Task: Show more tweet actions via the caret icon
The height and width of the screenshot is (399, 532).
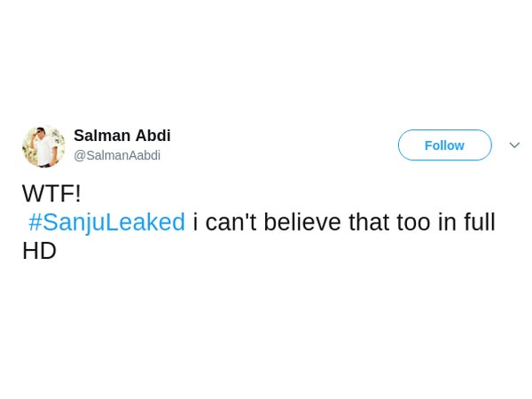Action: tap(514, 145)
